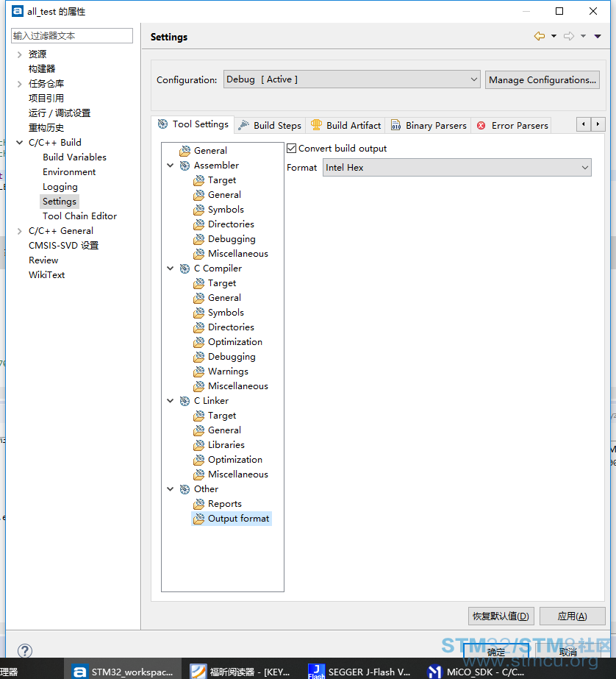616x679 pixels.
Task: Click Manage Configurations button
Action: [x=542, y=79]
